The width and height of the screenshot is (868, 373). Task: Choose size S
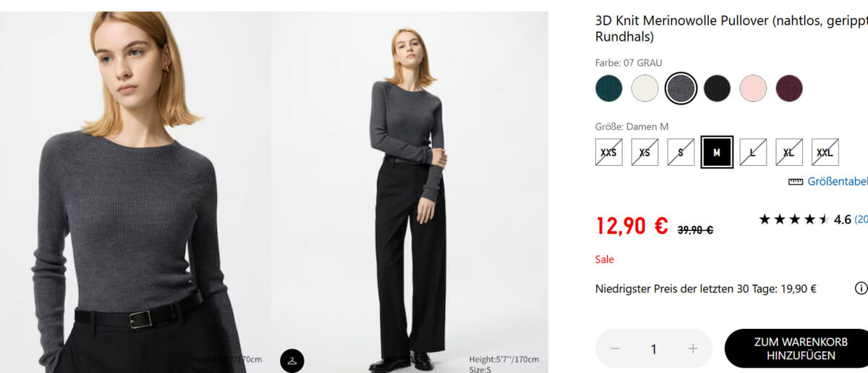coord(681,152)
